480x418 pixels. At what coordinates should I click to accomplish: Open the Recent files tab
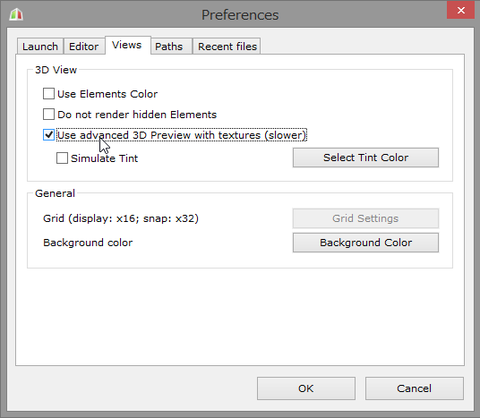pyautogui.click(x=227, y=46)
